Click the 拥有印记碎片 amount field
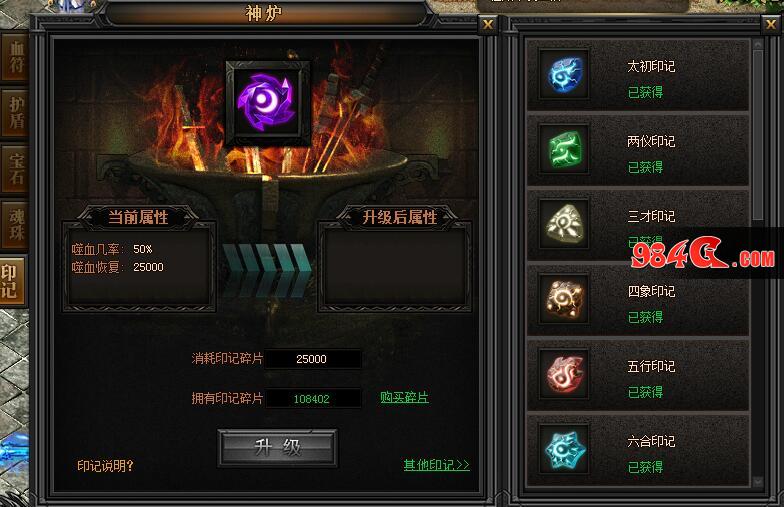784x507 pixels. pos(313,398)
